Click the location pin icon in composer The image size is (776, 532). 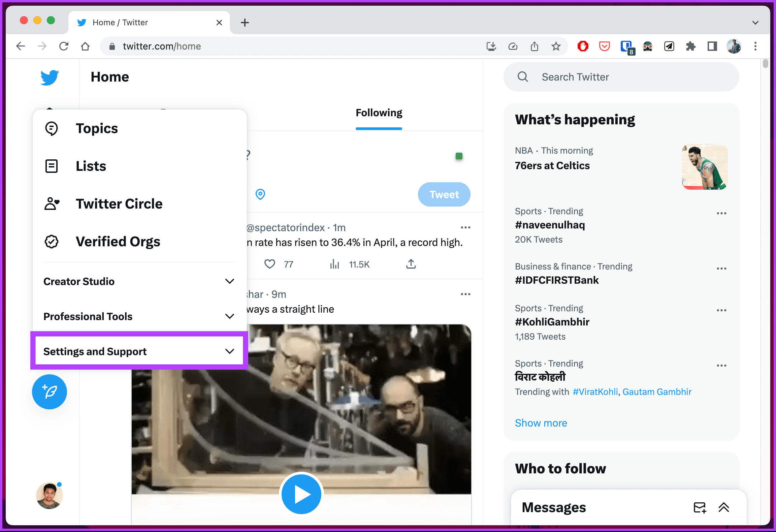click(260, 194)
